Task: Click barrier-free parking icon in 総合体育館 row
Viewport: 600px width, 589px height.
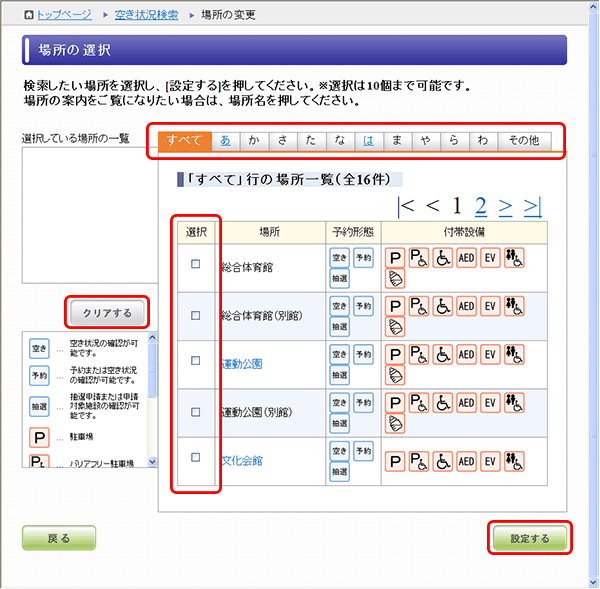Action: point(419,258)
